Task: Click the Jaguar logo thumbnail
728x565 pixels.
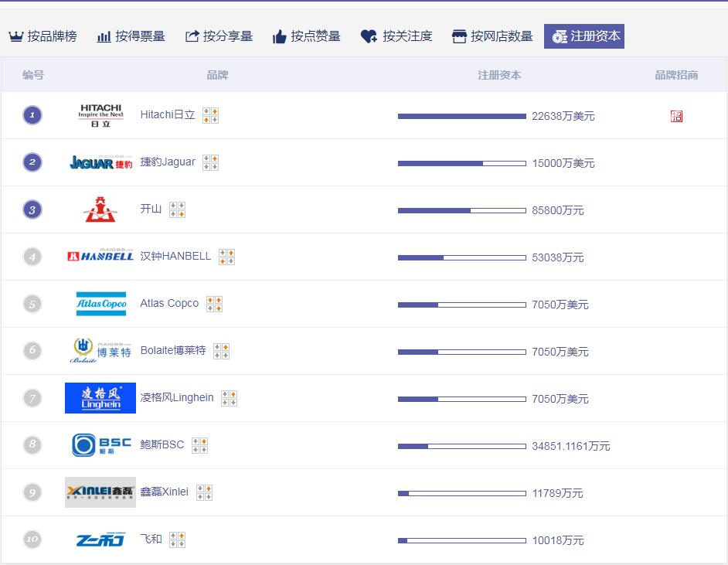Action: pos(100,162)
